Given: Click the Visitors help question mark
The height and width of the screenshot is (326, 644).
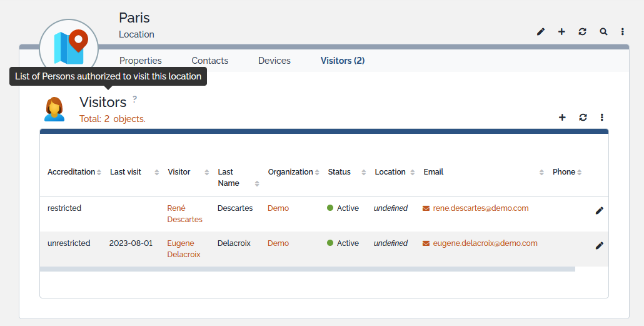Looking at the screenshot, I should (134, 99).
